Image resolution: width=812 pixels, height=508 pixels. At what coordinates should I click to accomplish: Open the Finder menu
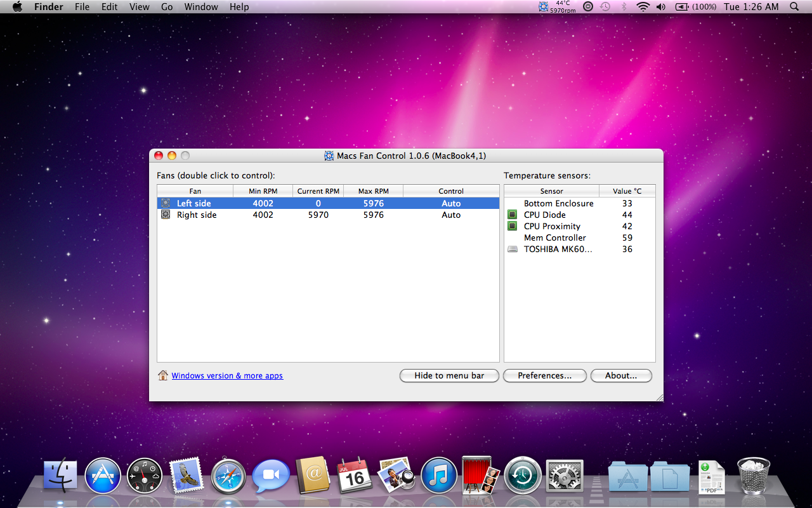[x=49, y=6]
